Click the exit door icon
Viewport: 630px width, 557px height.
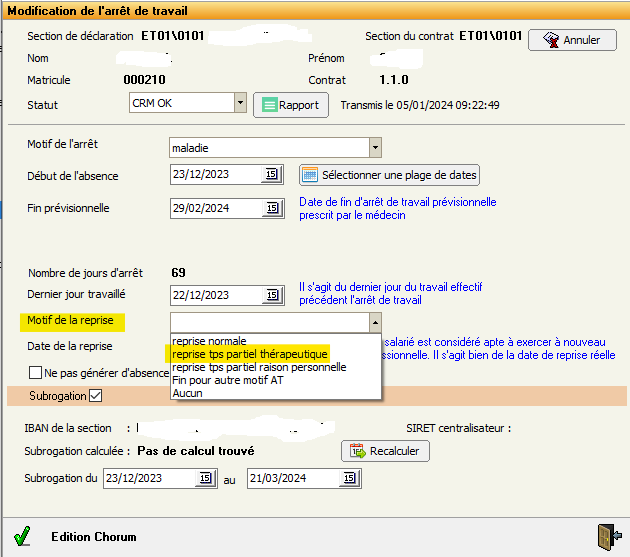606,535
